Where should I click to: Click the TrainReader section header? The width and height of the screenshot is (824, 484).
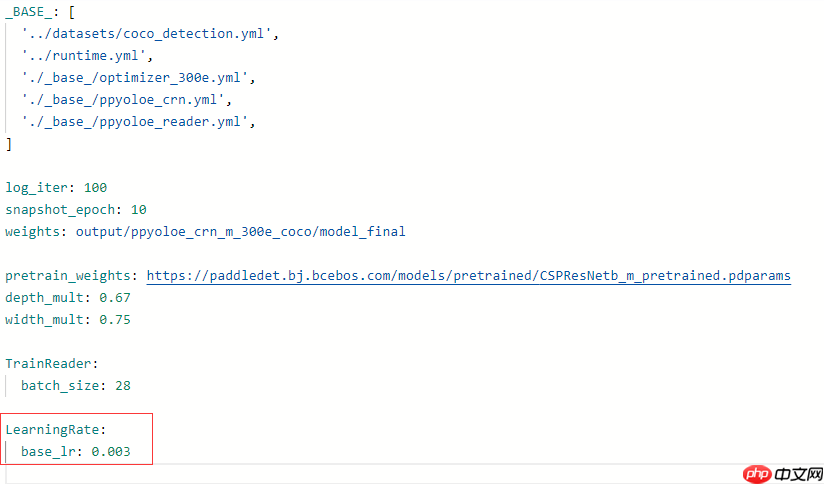(x=52, y=363)
